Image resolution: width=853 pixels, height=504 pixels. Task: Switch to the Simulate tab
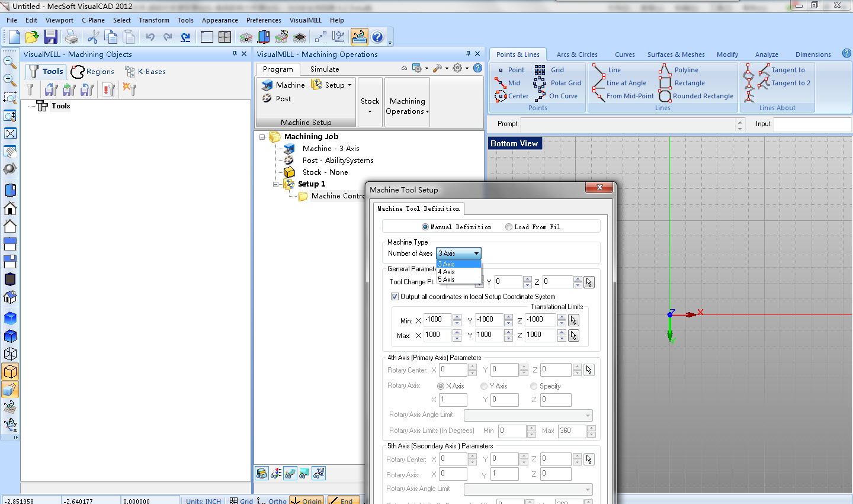point(325,69)
